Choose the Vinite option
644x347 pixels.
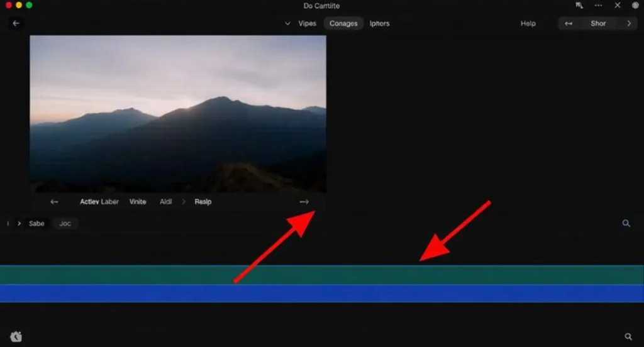[138, 202]
